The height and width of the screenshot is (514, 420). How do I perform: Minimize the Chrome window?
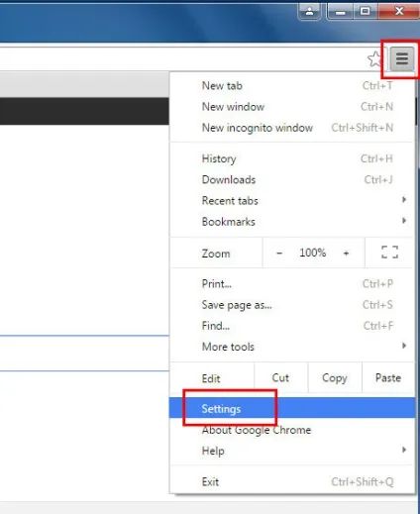point(340,12)
